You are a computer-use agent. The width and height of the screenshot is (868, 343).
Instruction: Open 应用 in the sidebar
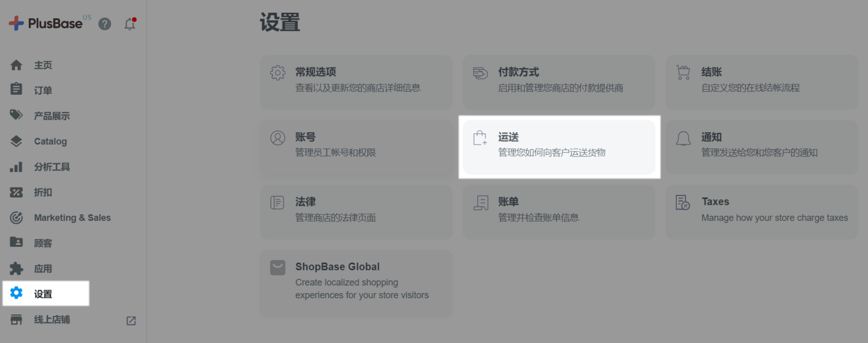43,269
